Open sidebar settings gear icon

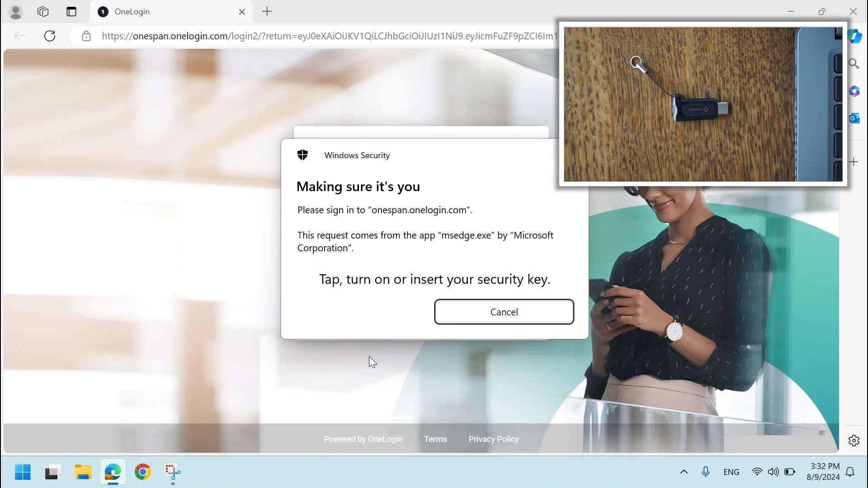[854, 441]
